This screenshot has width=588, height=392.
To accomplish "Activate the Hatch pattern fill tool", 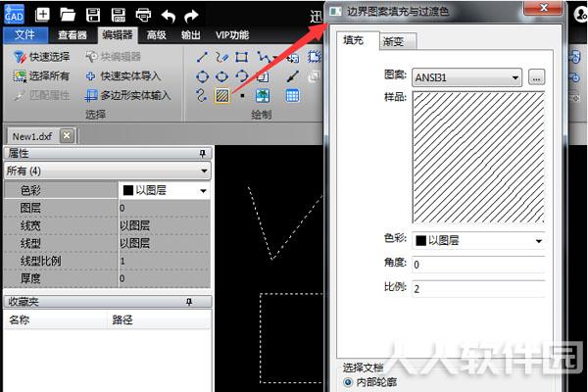I will point(222,96).
